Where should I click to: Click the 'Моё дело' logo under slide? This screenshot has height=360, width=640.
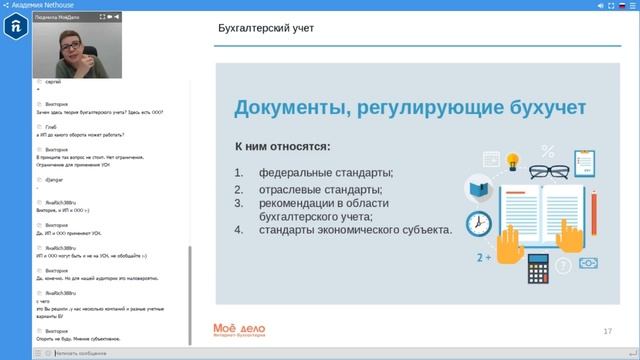click(239, 330)
